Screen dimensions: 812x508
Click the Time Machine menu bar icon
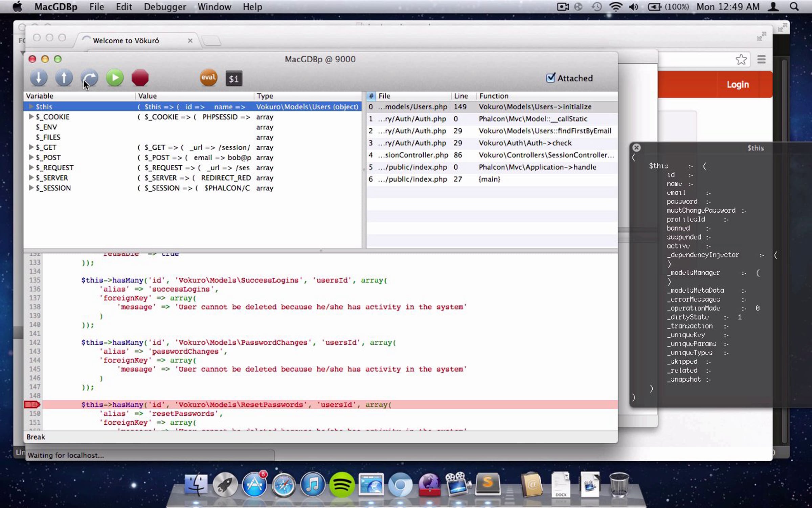[596, 7]
